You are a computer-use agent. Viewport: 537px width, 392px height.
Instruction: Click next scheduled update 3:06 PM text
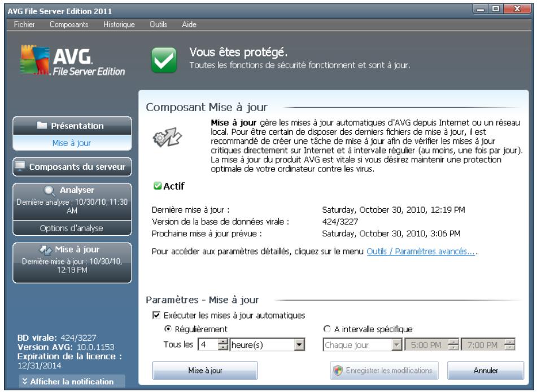[391, 234]
